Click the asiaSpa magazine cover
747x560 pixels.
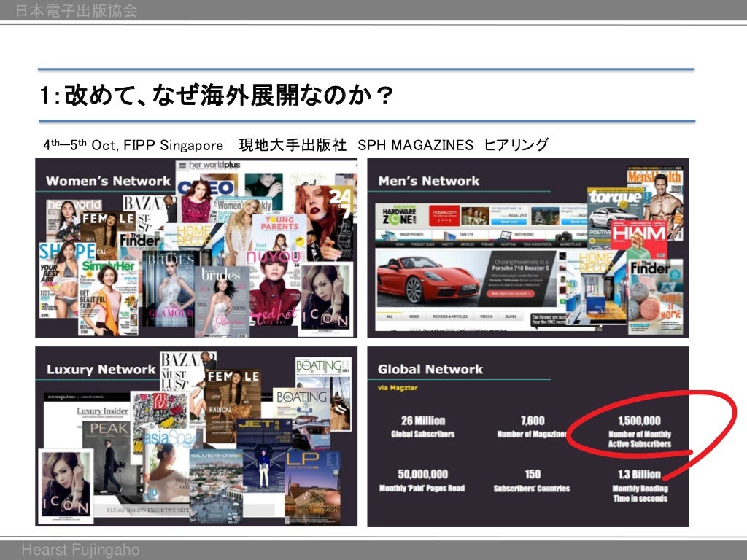[x=166, y=466]
